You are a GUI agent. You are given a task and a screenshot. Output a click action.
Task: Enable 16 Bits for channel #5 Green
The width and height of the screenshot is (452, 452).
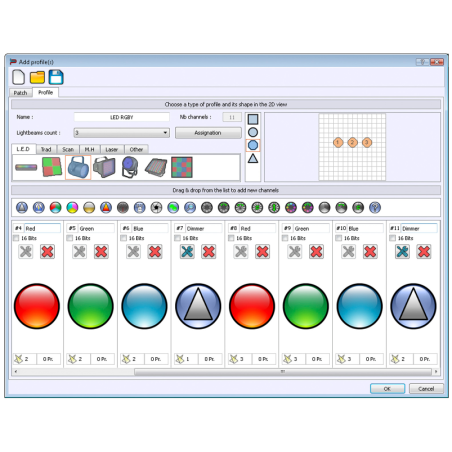[x=69, y=238]
